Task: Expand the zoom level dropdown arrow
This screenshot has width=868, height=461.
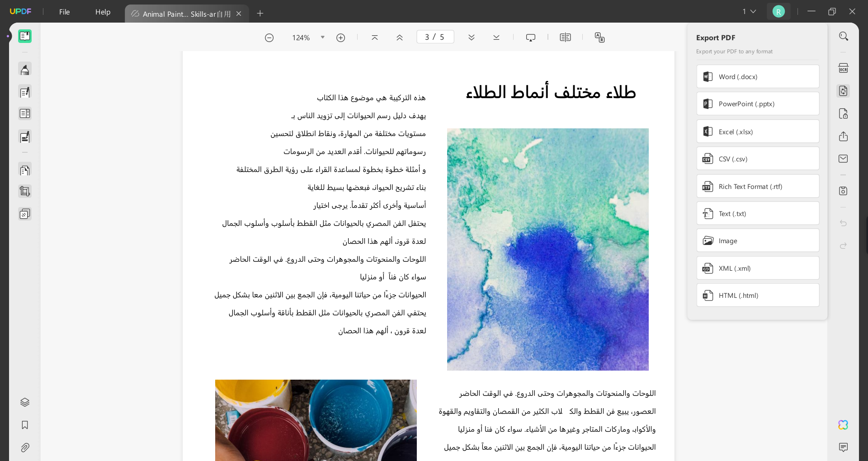Action: pyautogui.click(x=323, y=38)
